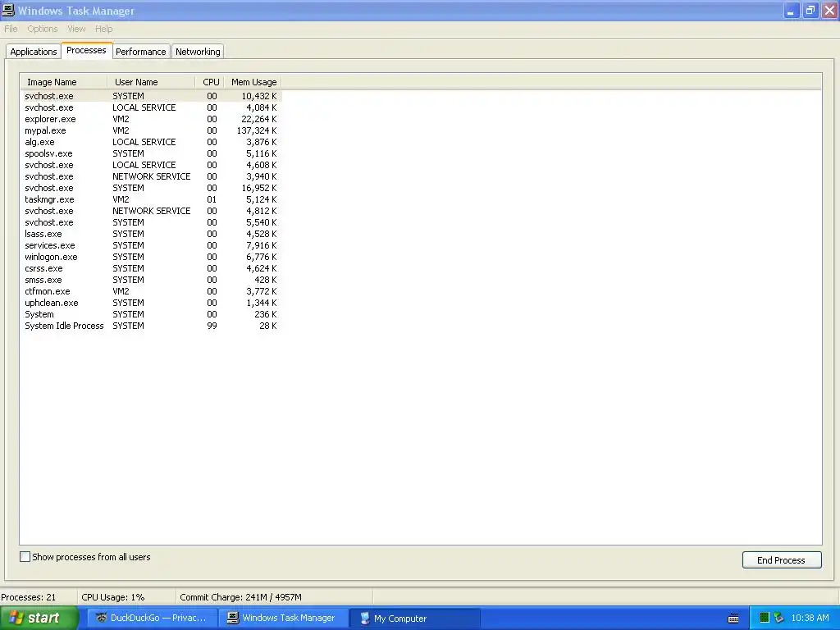Select the taskmgr.exe process row
Viewport: 840px width, 630px height.
point(151,199)
